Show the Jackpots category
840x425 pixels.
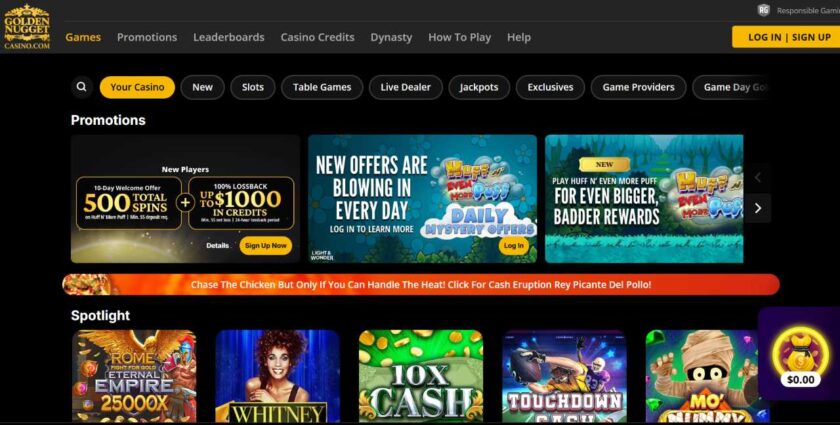point(479,87)
